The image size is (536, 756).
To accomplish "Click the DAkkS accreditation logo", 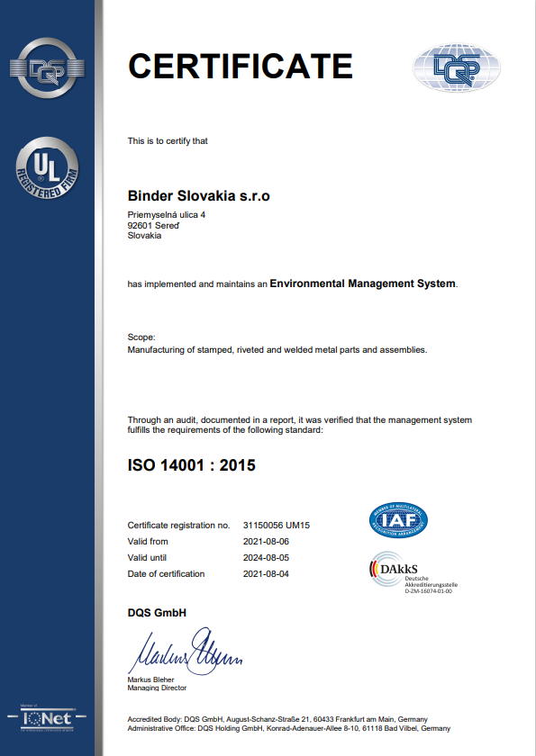I will tap(413, 572).
